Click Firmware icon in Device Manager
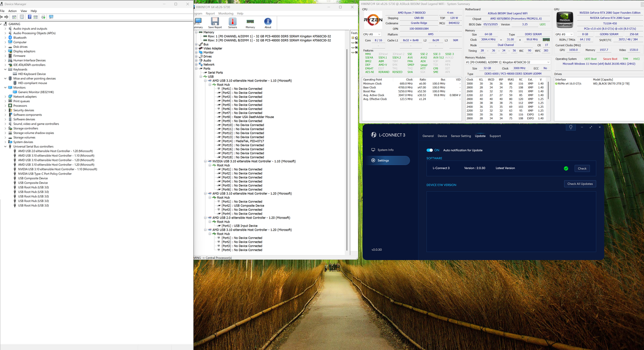644x350 pixels. point(11,56)
